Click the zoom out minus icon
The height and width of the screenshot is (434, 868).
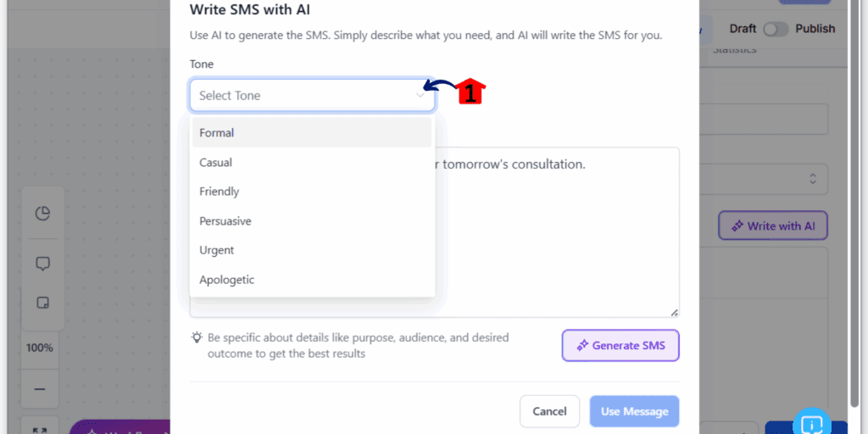[39, 389]
